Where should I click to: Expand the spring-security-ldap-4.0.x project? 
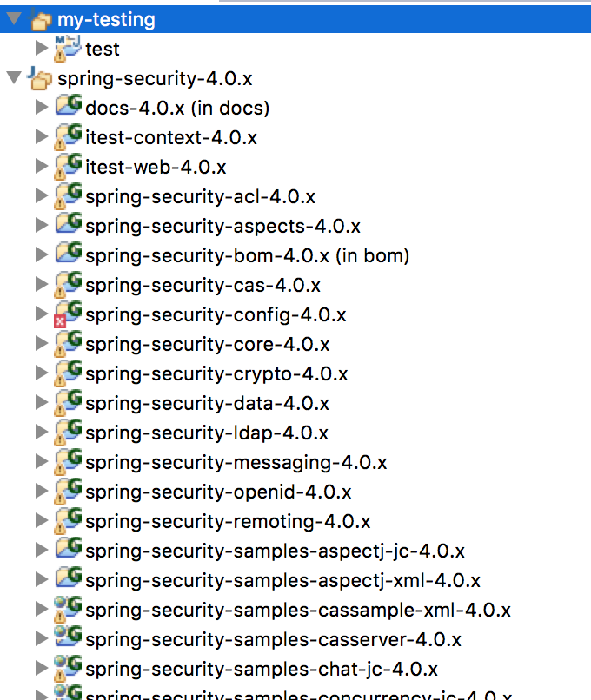[41, 433]
